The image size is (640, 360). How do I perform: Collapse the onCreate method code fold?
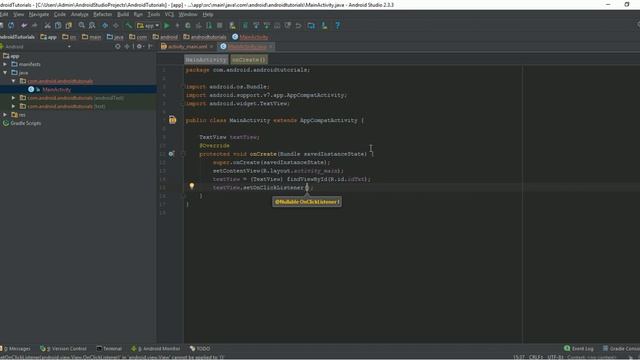click(x=183, y=154)
